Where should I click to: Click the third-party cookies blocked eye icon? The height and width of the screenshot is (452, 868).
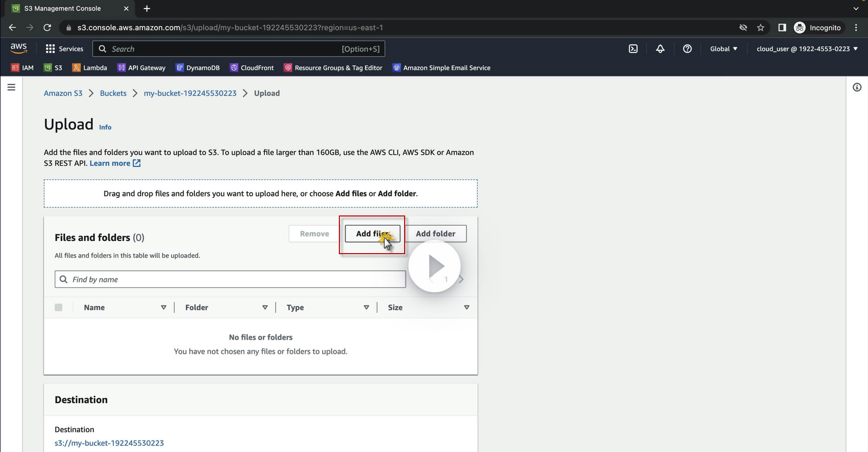[743, 28]
